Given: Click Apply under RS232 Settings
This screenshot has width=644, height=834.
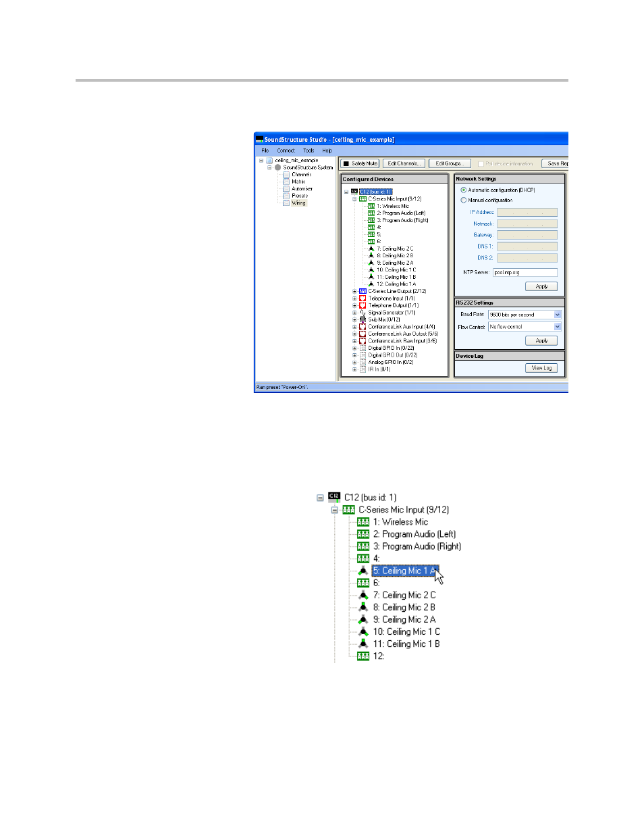Looking at the screenshot, I should coord(541,341).
